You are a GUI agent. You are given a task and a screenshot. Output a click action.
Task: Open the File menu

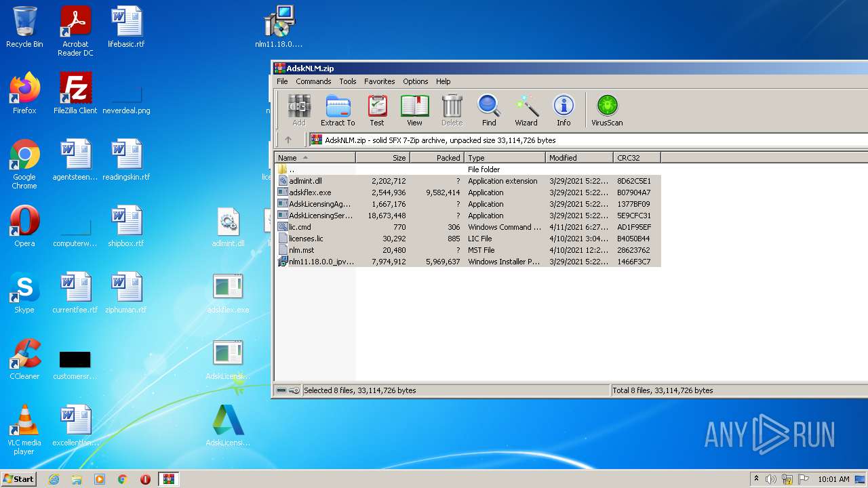pyautogui.click(x=282, y=81)
